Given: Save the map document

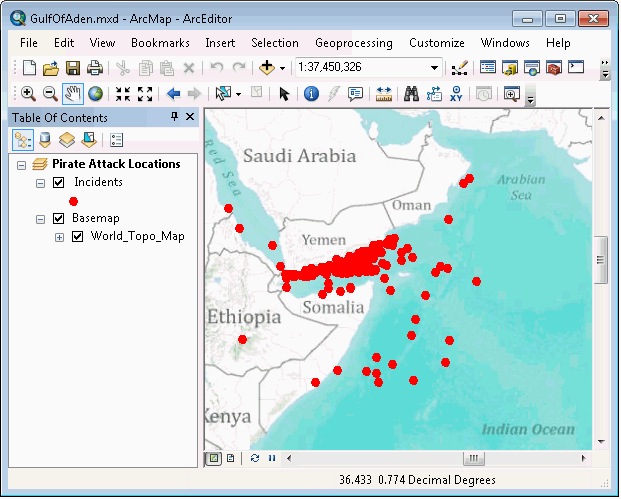Looking at the screenshot, I should pyautogui.click(x=73, y=68).
